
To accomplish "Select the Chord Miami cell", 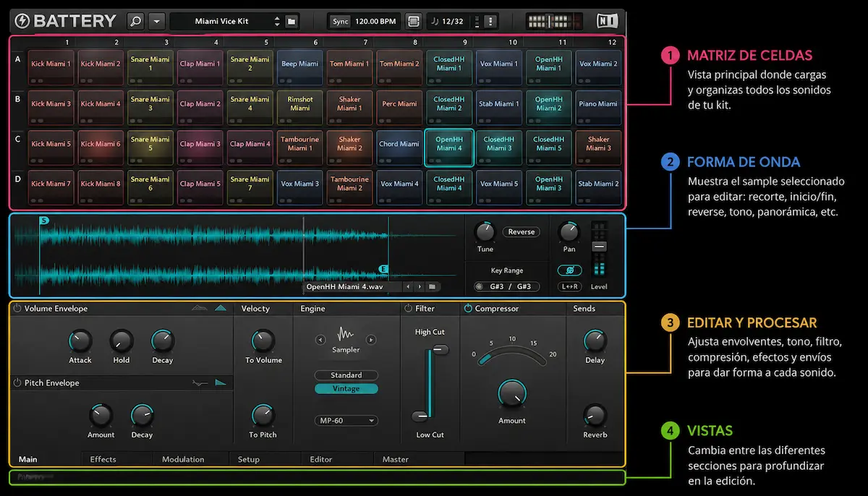I will (399, 148).
